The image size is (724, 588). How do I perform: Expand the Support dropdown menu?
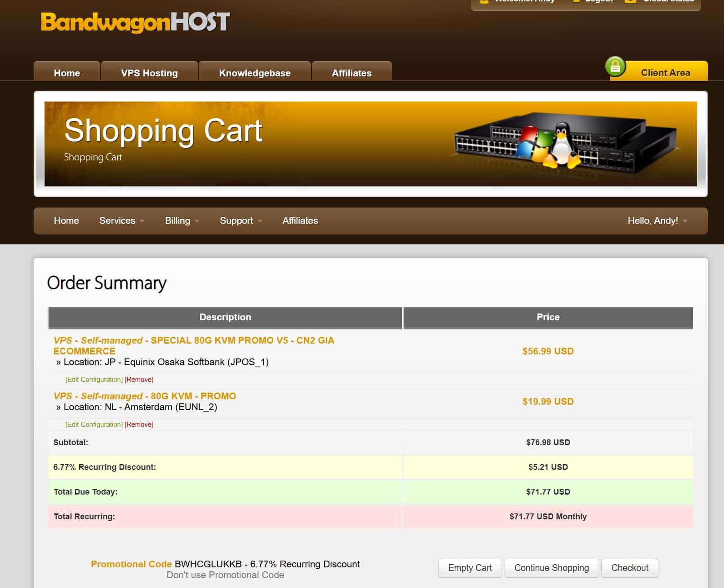coord(240,221)
